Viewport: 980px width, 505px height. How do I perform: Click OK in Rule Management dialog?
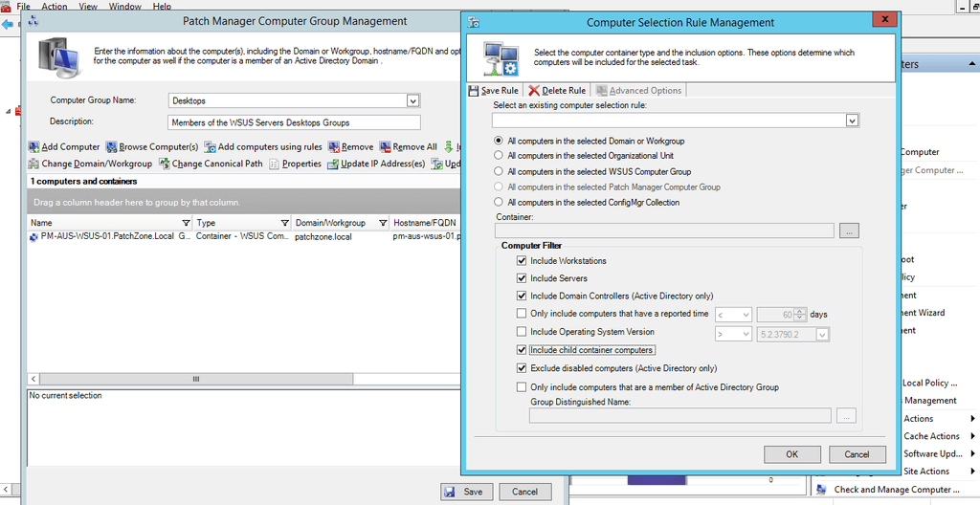(791, 454)
